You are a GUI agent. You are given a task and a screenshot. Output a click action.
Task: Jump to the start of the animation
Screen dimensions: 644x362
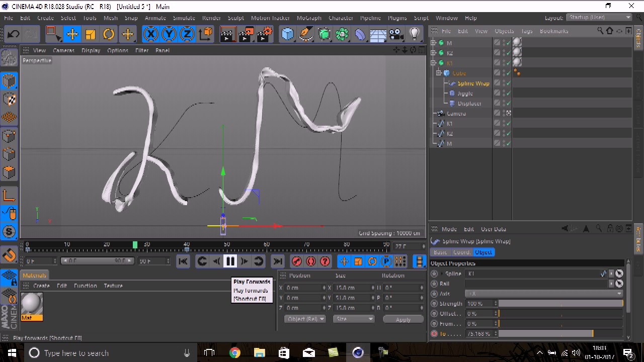click(x=183, y=261)
